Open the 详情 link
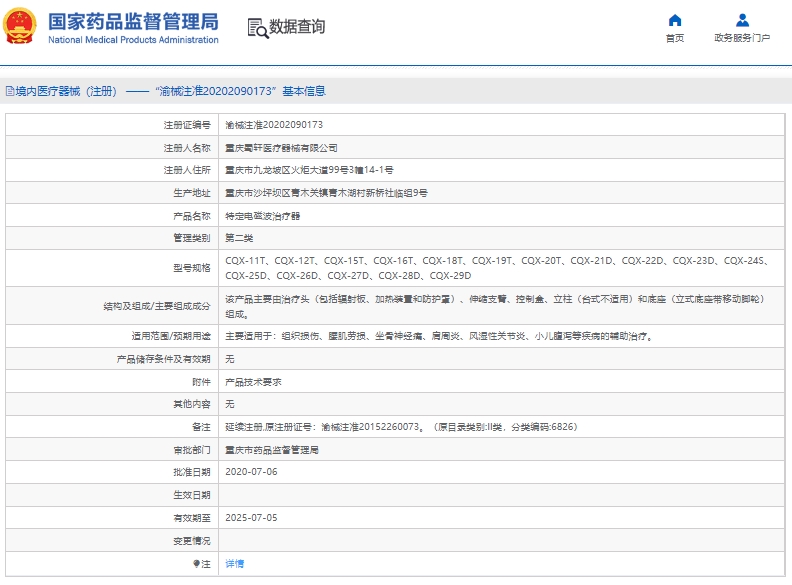The height and width of the screenshot is (585, 792). point(234,564)
